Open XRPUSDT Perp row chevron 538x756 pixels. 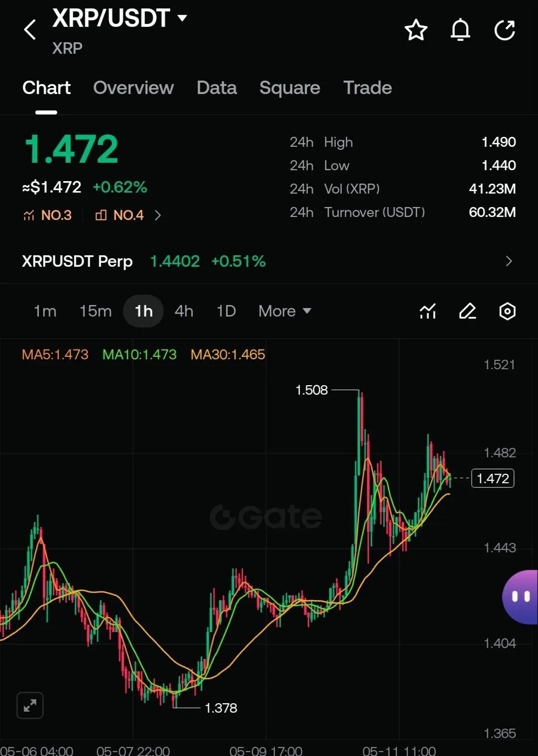pos(509,261)
